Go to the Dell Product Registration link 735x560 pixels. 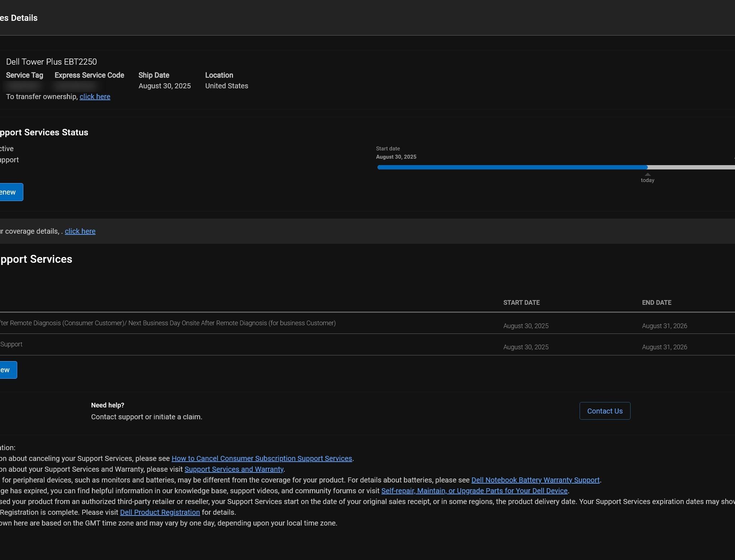coord(160,512)
